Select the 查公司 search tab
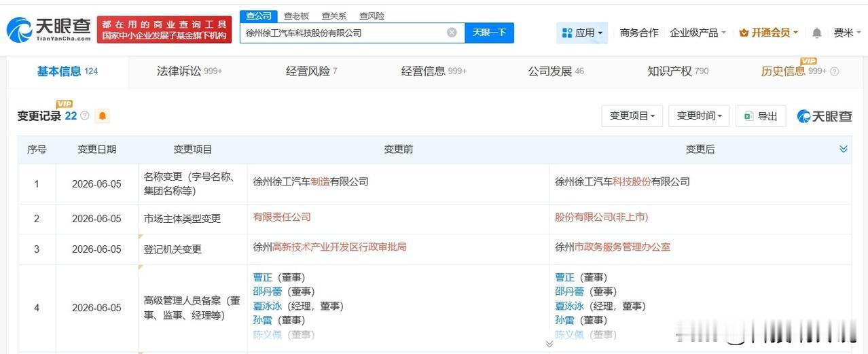 259,16
